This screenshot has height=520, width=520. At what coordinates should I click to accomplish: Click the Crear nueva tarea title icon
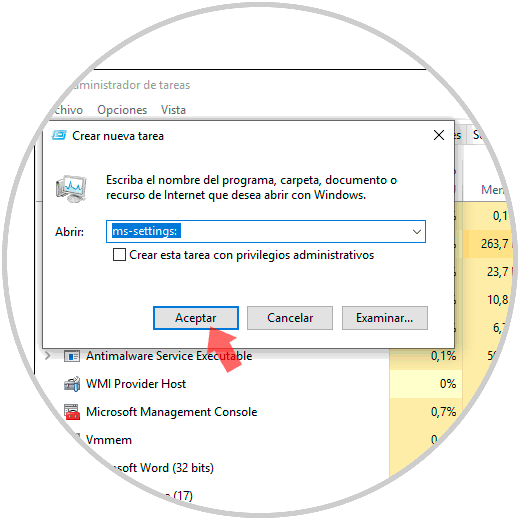(x=59, y=135)
